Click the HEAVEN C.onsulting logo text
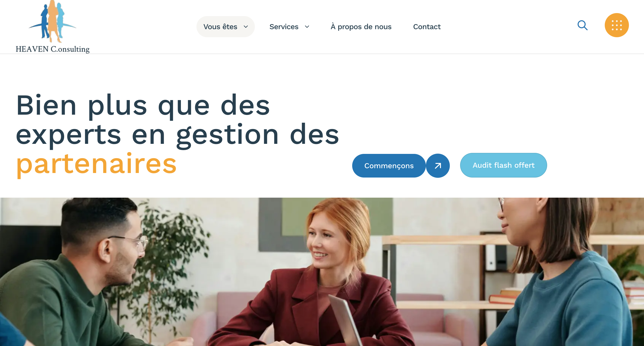 tap(53, 49)
